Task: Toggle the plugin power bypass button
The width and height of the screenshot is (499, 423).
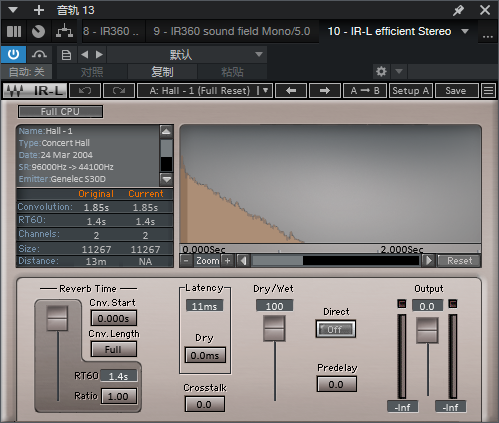Action: point(13,54)
